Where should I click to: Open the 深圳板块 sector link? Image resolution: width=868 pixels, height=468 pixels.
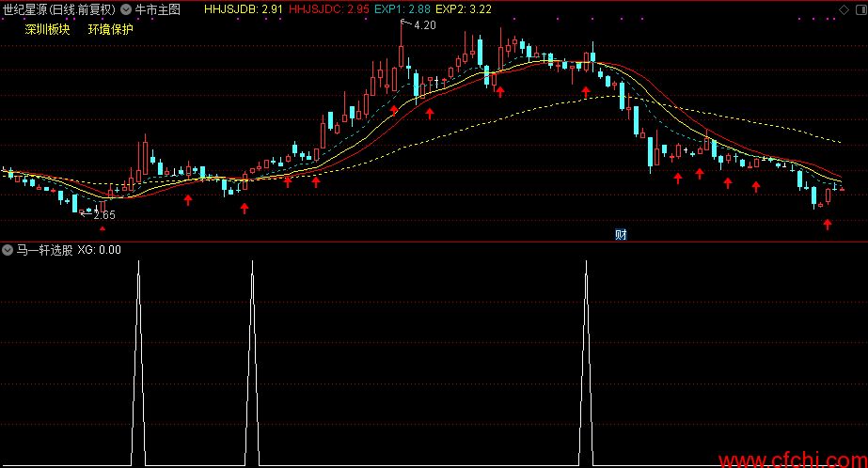click(48, 29)
